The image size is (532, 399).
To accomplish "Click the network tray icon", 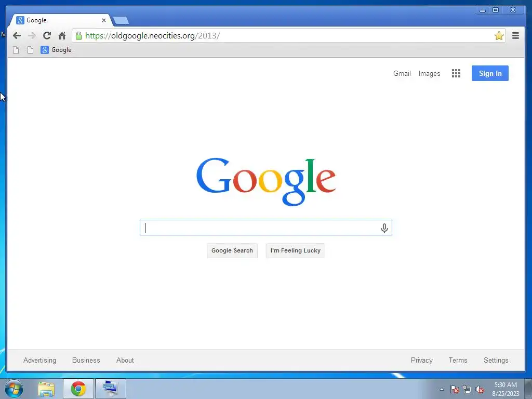I will (467, 390).
